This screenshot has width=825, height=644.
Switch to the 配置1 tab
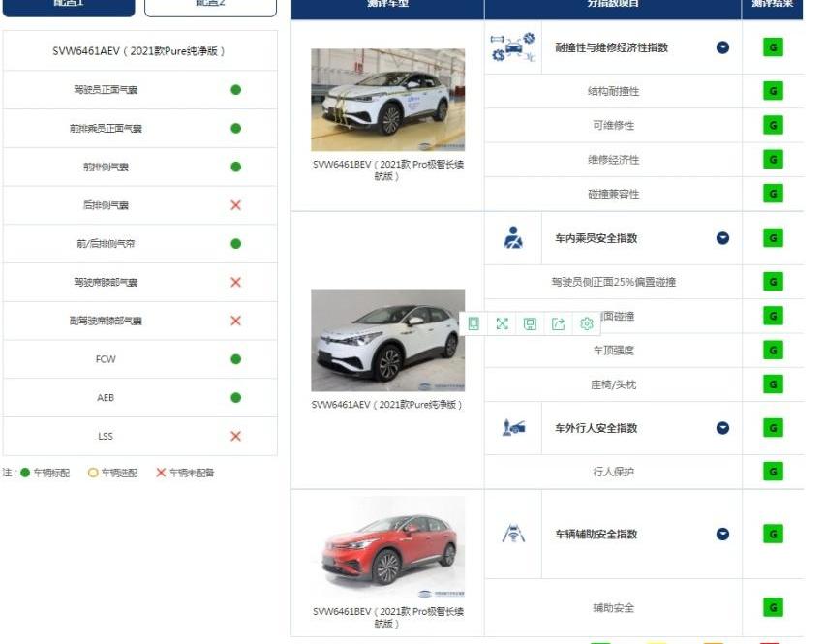pos(69,7)
